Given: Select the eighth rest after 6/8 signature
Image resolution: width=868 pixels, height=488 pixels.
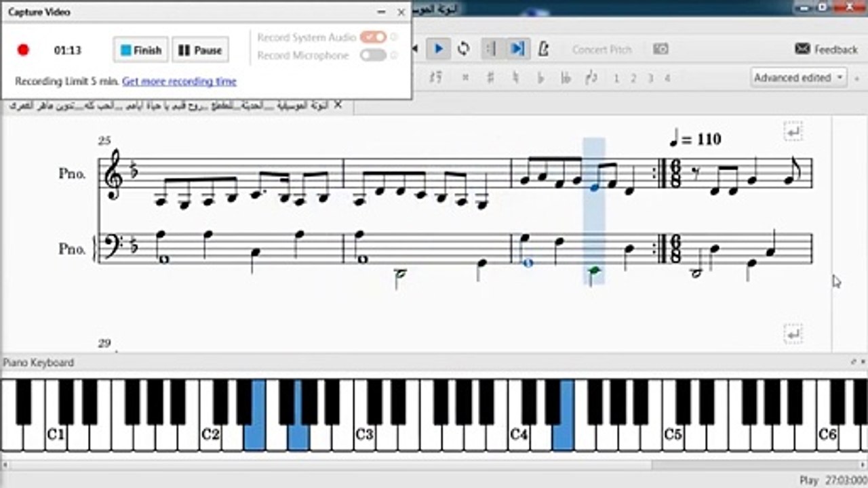Looking at the screenshot, I should click(x=696, y=173).
